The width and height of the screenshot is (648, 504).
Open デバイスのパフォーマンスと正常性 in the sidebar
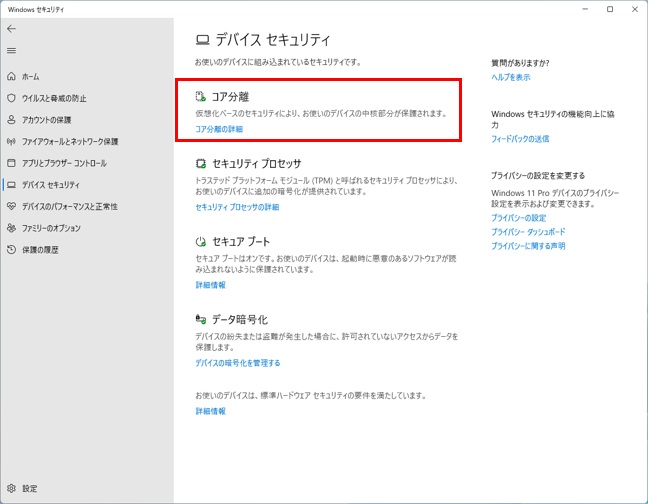[x=70, y=207]
